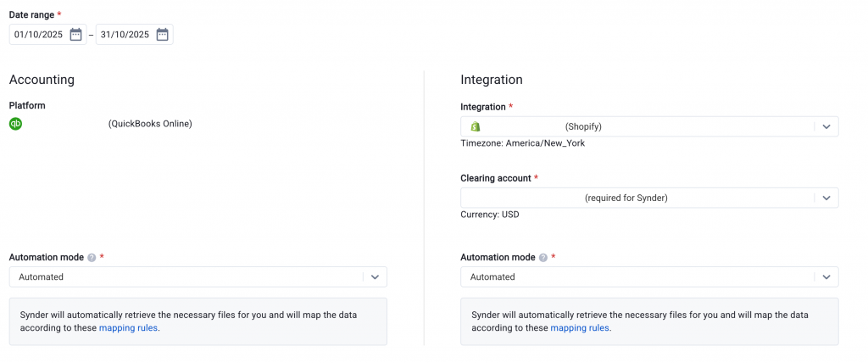Screen dimensions: 868x363
Task: Click the end date field 31/10/2025
Action: pos(125,35)
